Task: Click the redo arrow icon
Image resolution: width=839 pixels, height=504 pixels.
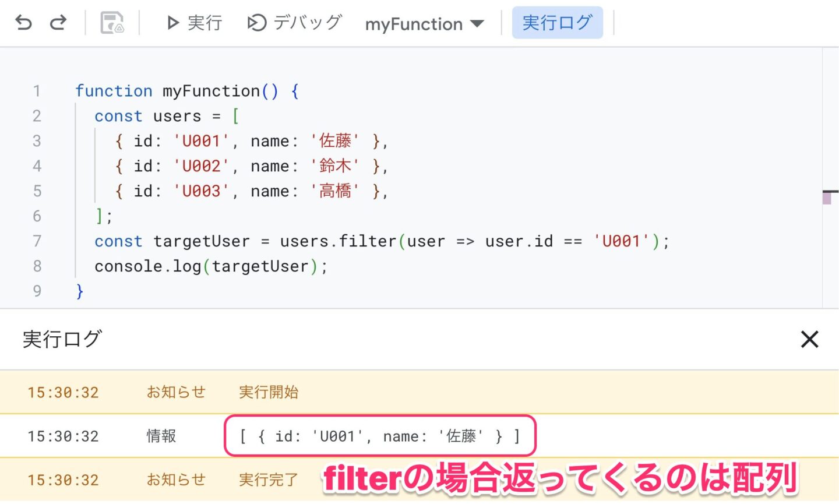Action: (x=58, y=23)
